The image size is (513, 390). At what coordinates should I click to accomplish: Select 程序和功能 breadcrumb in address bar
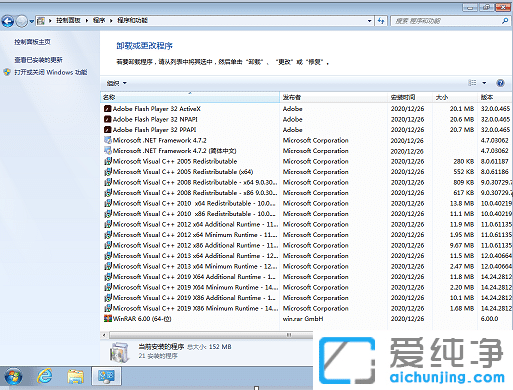pos(132,21)
